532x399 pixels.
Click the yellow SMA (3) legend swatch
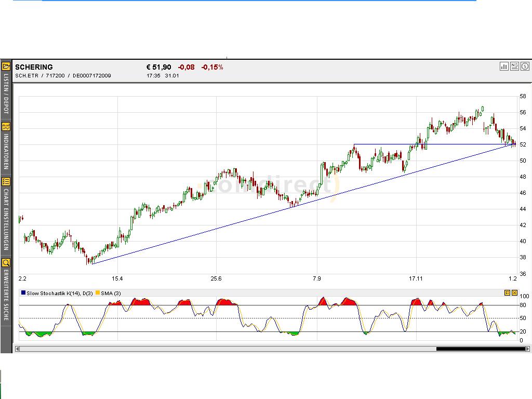pos(98,293)
